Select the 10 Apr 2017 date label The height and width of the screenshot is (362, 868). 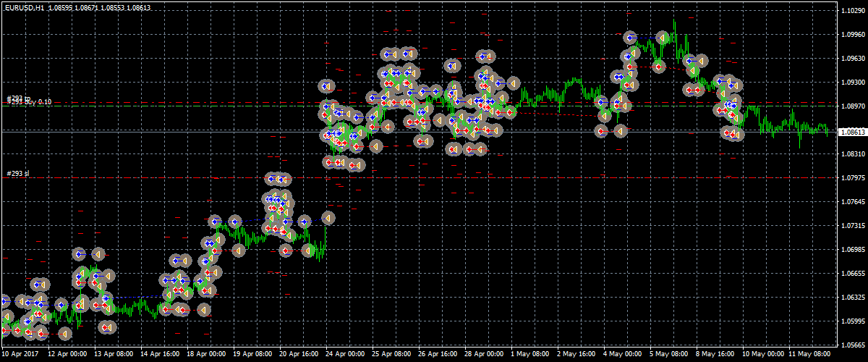tap(20, 355)
